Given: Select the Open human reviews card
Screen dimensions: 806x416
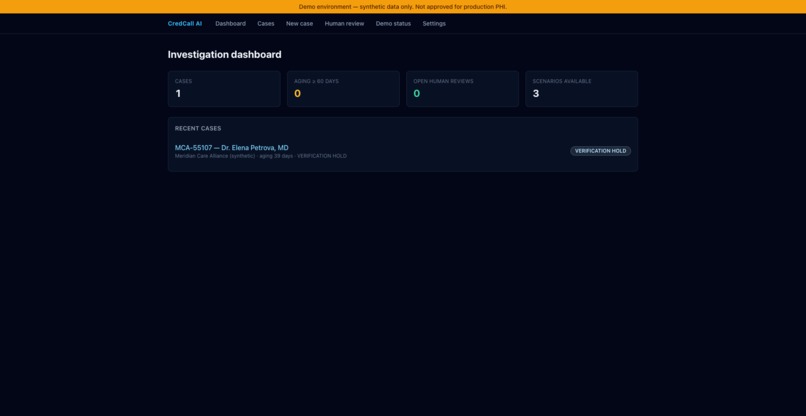Looking at the screenshot, I should pos(463,89).
